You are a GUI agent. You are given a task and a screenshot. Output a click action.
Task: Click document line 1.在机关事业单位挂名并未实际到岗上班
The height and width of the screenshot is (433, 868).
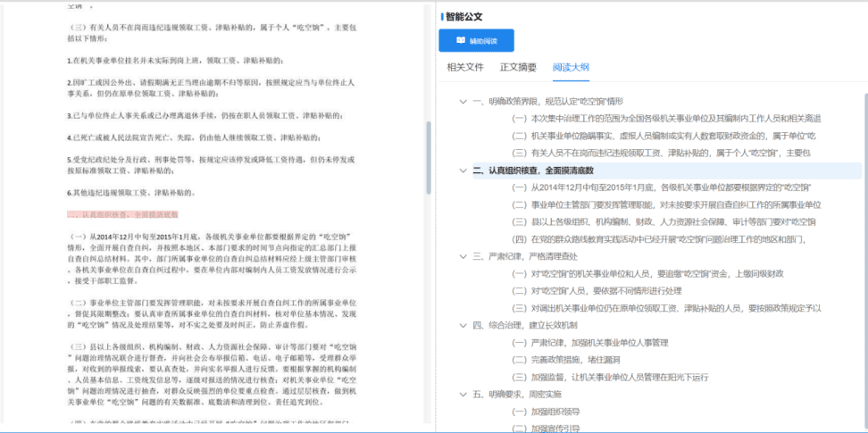(175, 61)
